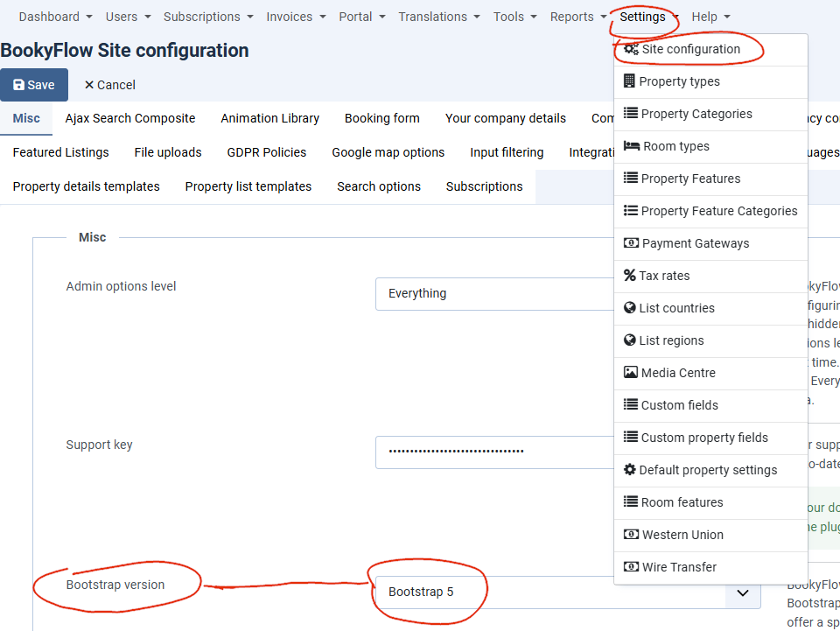Expand the Invoices menu

(x=297, y=17)
